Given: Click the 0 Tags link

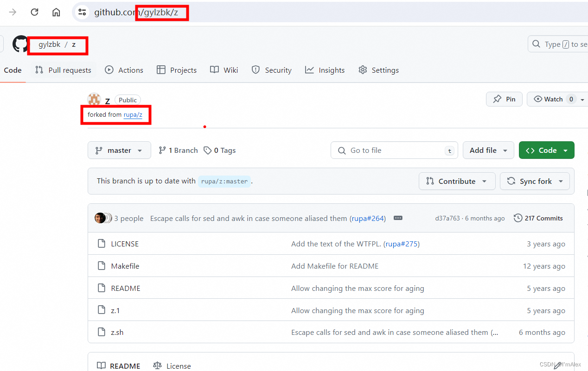Looking at the screenshot, I should tap(220, 151).
